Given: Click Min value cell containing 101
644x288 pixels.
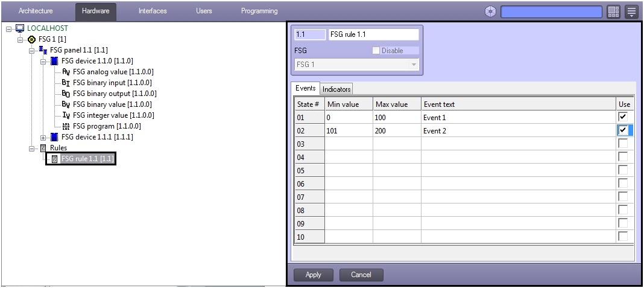Looking at the screenshot, I should 349,131.
